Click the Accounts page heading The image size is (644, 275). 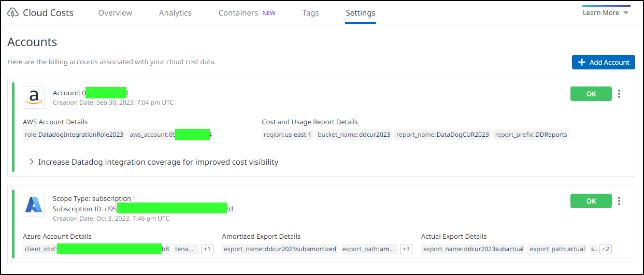point(32,42)
